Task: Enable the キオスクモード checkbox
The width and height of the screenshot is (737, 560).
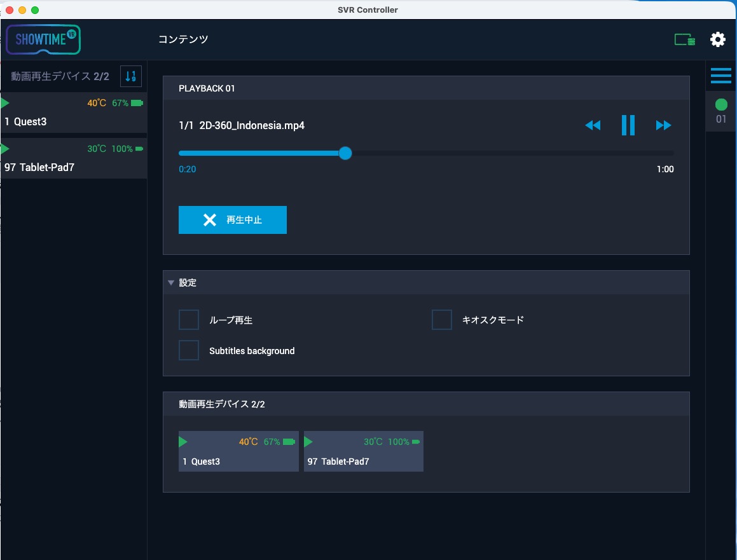Action: pyautogui.click(x=442, y=320)
